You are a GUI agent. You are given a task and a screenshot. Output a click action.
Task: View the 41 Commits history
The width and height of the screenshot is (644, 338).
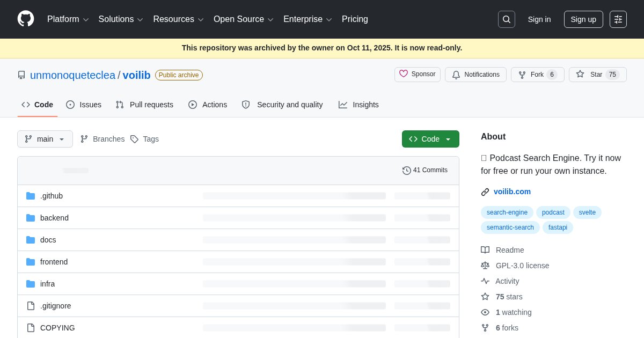click(x=425, y=170)
